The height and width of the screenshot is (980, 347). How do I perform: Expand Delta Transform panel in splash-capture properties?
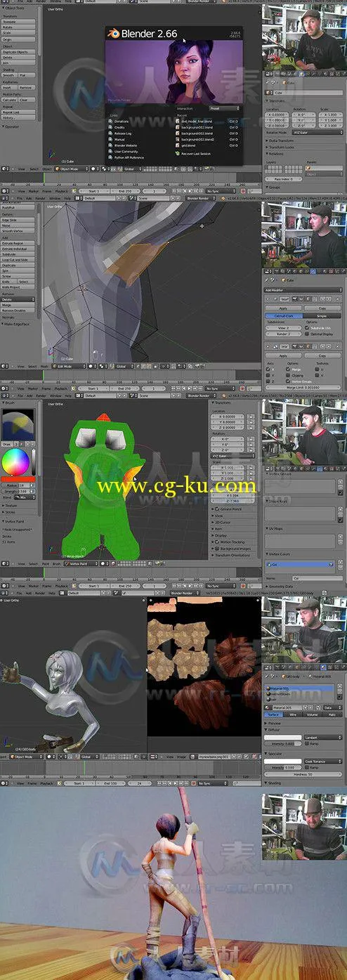(282, 141)
